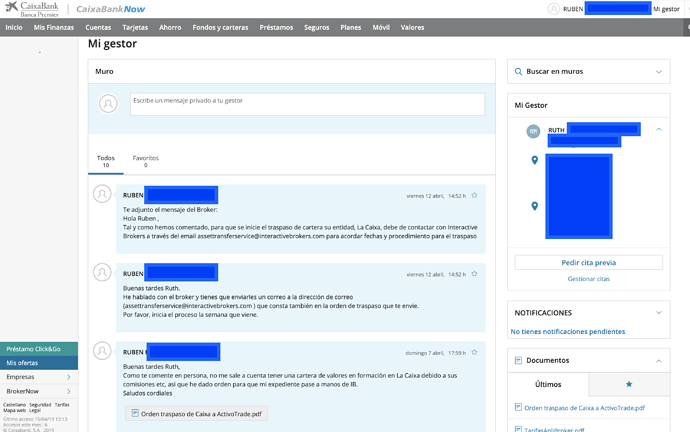Open Fondos y carteras menu

pos(220,27)
